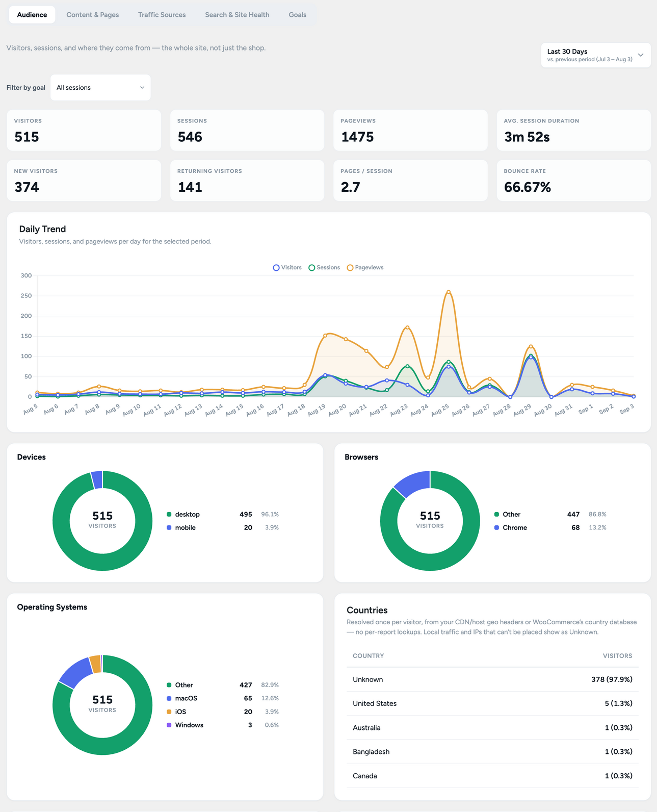Click the Canada country row
The height and width of the screenshot is (812, 657).
[492, 776]
